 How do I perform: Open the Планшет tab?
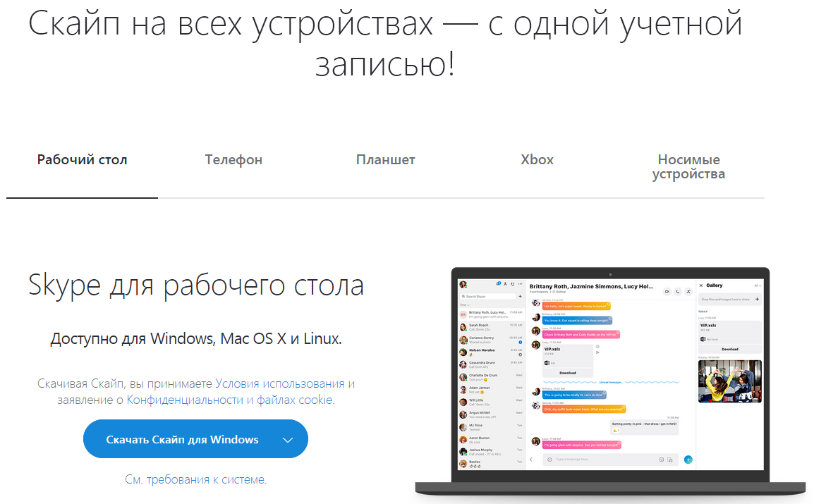click(386, 160)
